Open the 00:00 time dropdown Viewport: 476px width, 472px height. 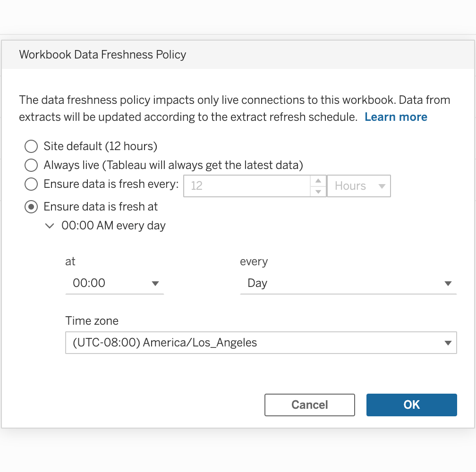click(x=114, y=283)
